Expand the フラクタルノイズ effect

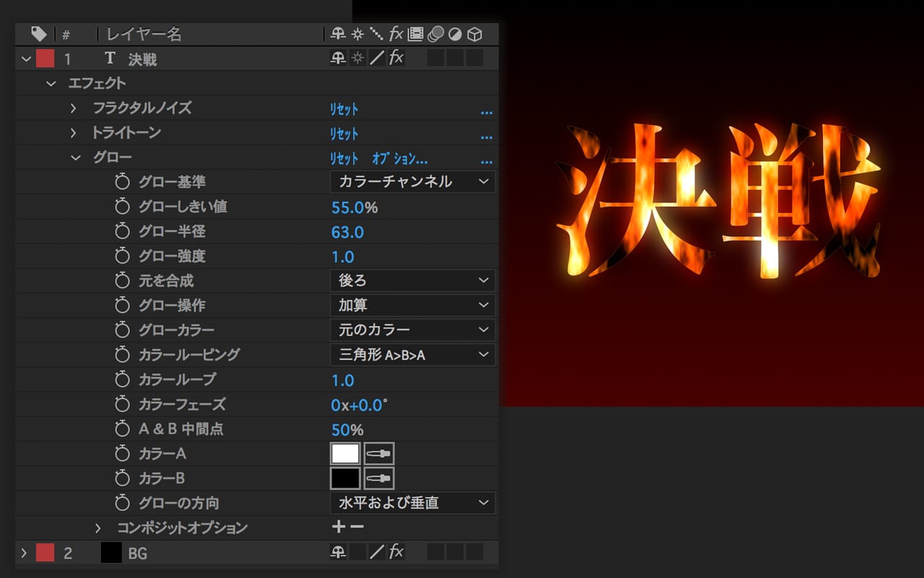73,108
